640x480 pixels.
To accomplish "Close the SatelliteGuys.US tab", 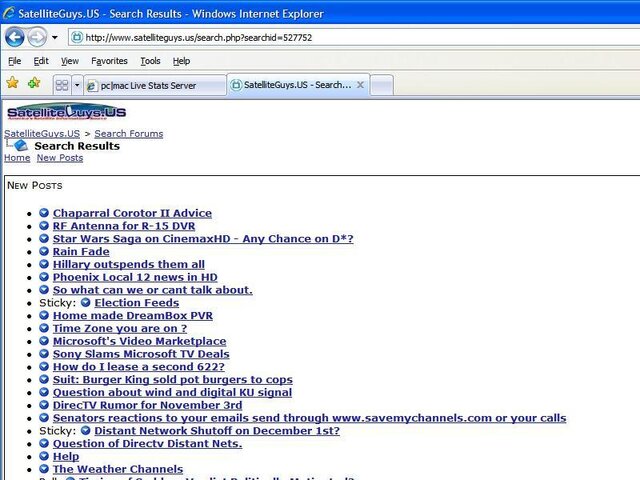I will pyautogui.click(x=360, y=85).
